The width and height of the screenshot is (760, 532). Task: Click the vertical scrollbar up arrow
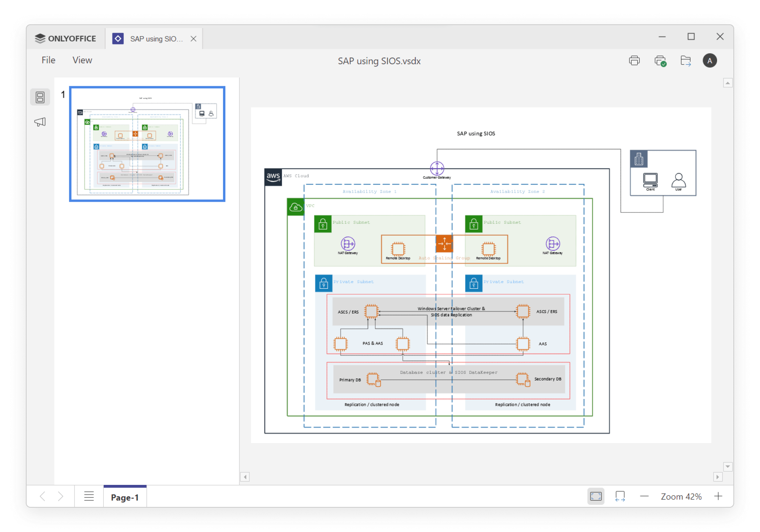coord(728,83)
